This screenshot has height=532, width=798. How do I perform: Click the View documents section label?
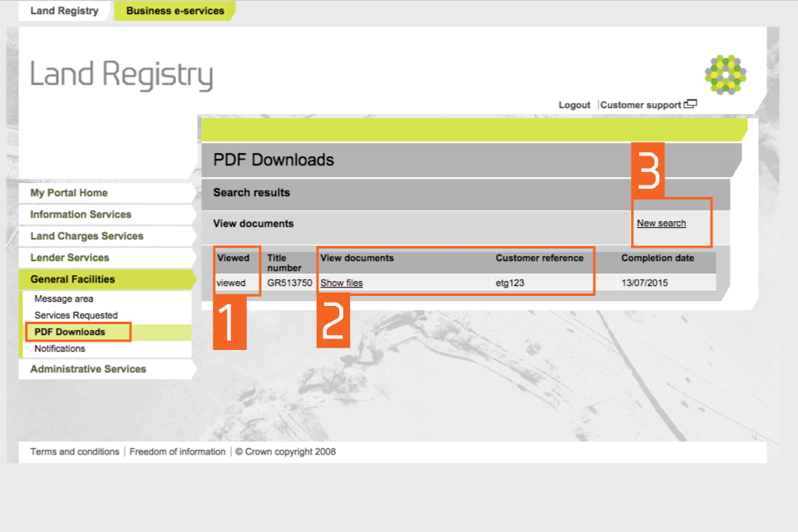pyautogui.click(x=253, y=224)
